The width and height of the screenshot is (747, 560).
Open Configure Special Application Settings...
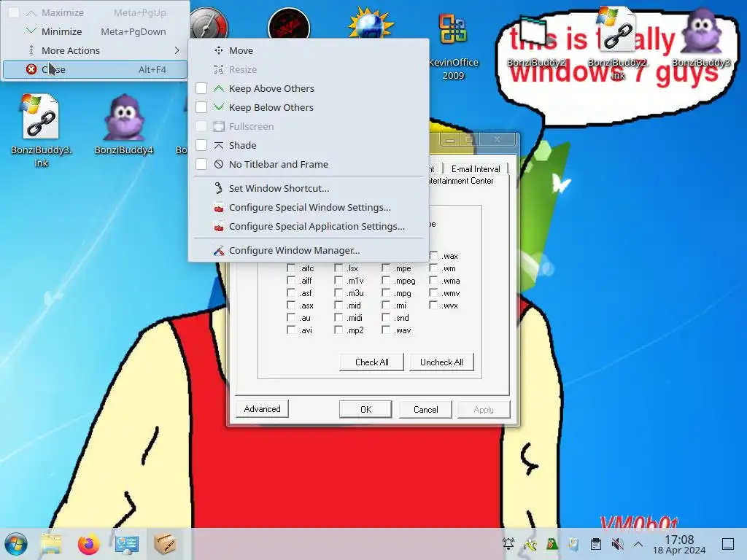(309, 226)
